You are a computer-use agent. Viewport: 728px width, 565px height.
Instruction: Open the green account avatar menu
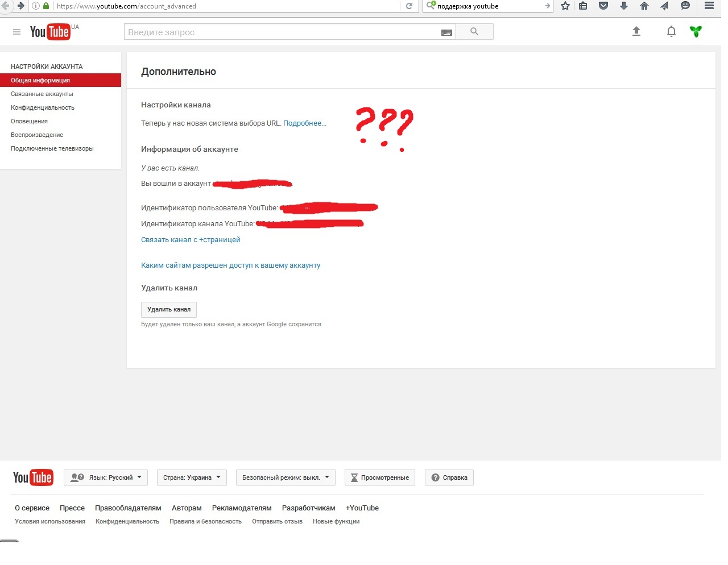pyautogui.click(x=696, y=31)
